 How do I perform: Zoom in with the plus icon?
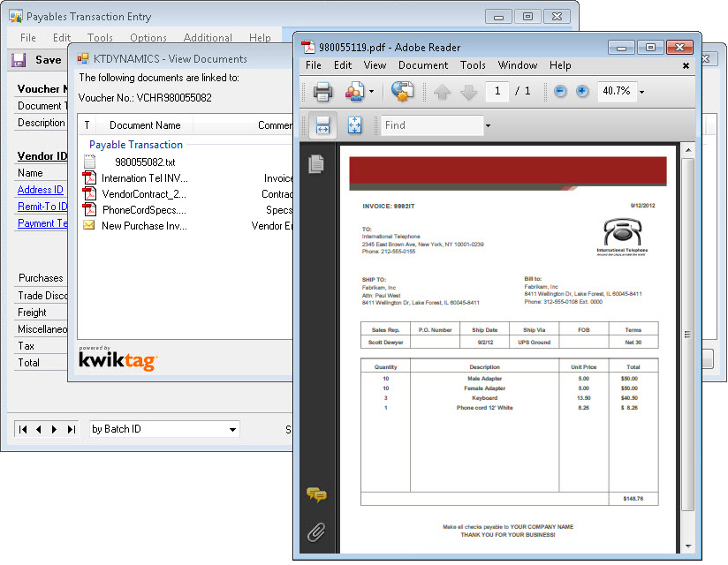tap(581, 91)
